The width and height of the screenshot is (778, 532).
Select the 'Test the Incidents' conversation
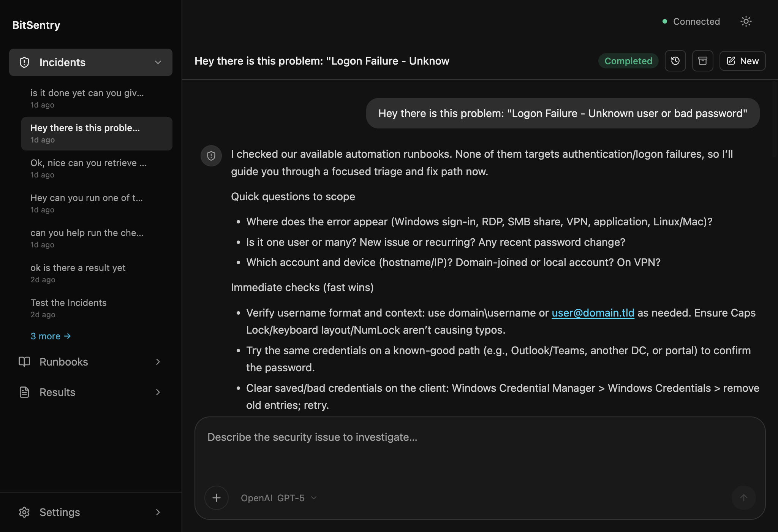click(68, 302)
